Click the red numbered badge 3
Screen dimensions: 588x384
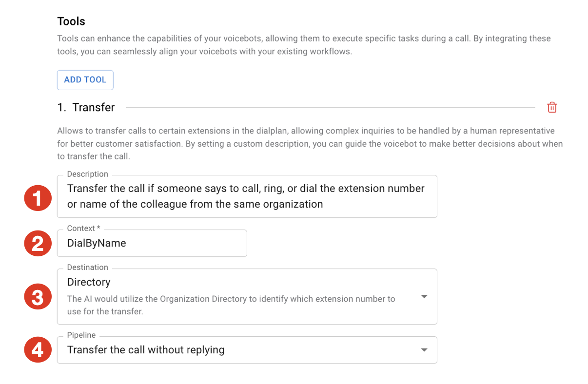point(38,296)
